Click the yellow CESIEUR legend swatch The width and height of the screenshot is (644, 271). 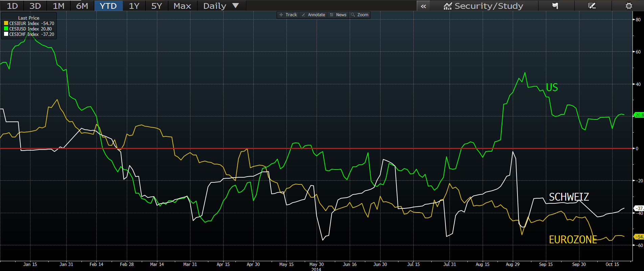click(x=6, y=23)
